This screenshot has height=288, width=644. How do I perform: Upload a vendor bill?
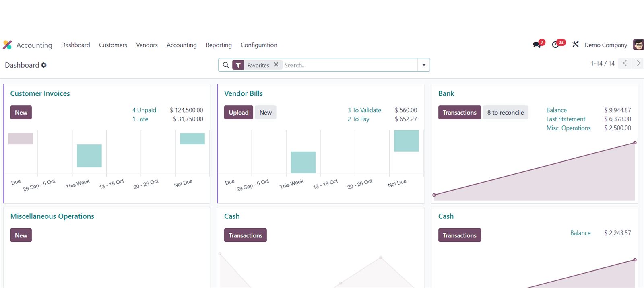point(239,113)
